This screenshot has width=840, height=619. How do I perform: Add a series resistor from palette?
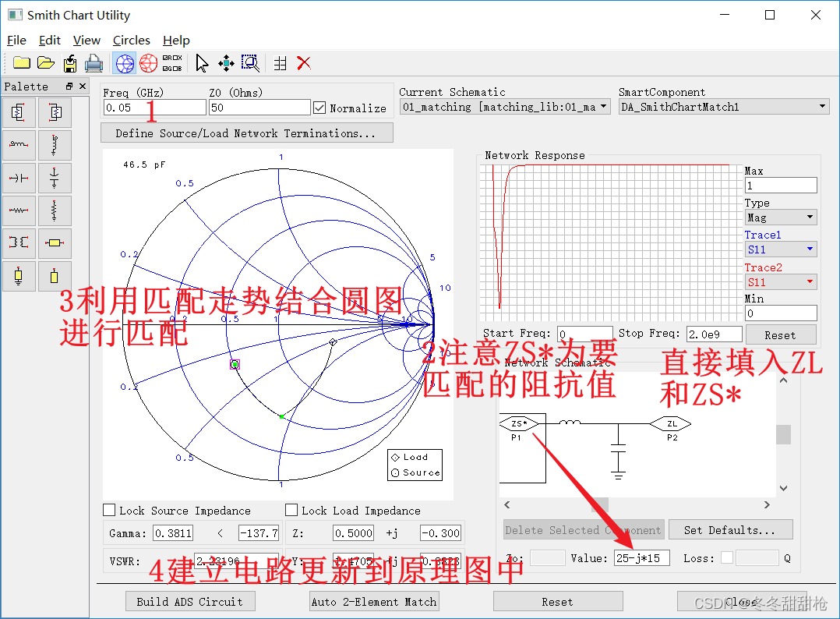tap(19, 210)
